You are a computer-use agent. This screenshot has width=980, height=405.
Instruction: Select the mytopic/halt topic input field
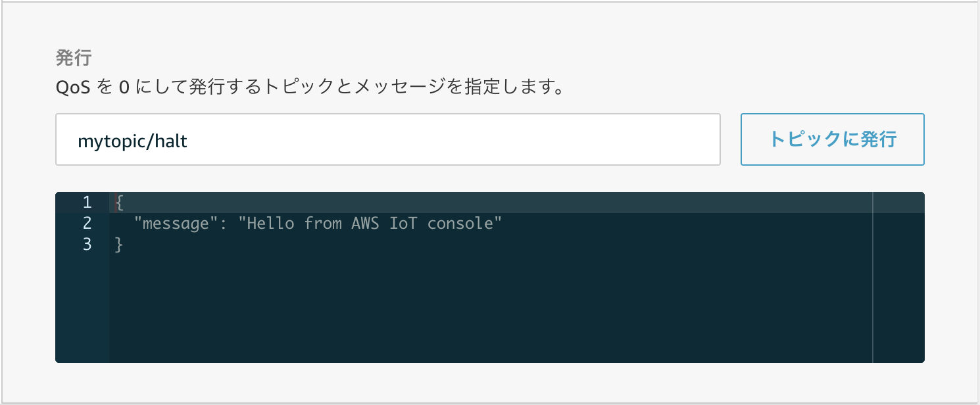click(388, 139)
